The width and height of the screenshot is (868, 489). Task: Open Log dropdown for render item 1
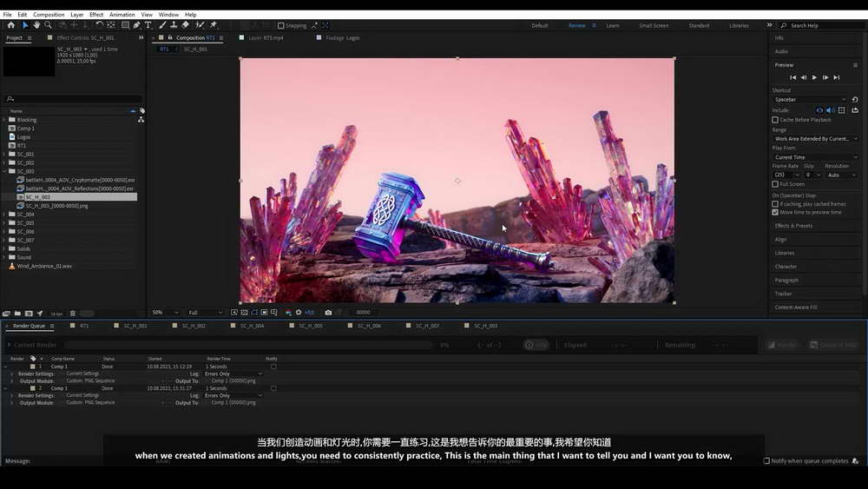click(x=233, y=373)
